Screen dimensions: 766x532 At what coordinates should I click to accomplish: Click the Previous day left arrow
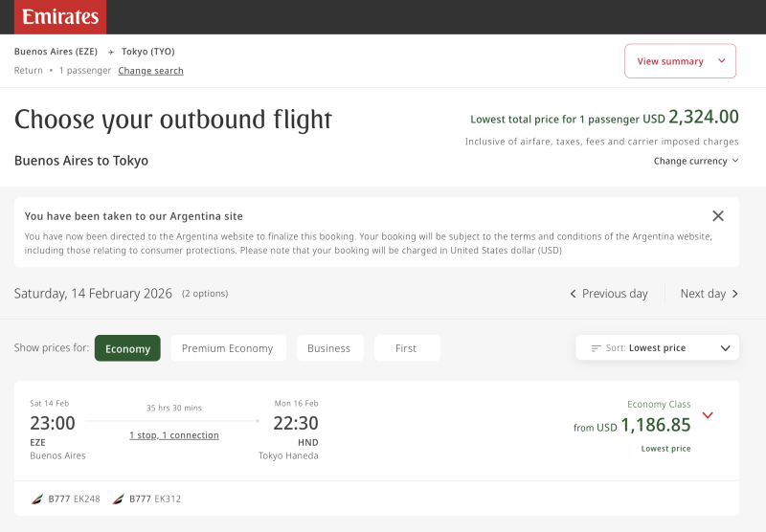(573, 294)
